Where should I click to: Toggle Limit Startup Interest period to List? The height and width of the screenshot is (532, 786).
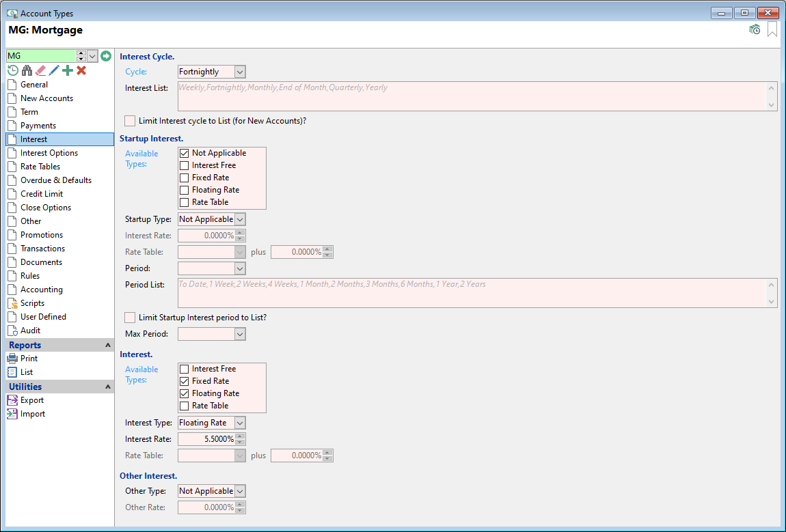coord(130,318)
